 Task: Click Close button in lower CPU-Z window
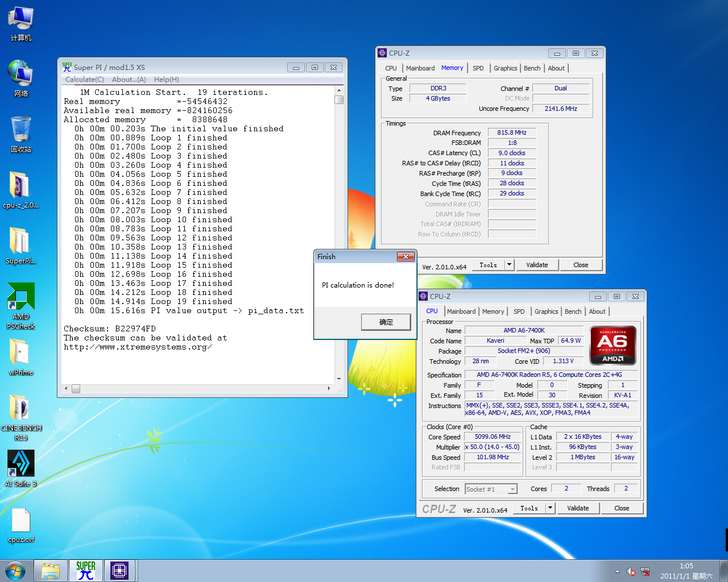coord(622,508)
